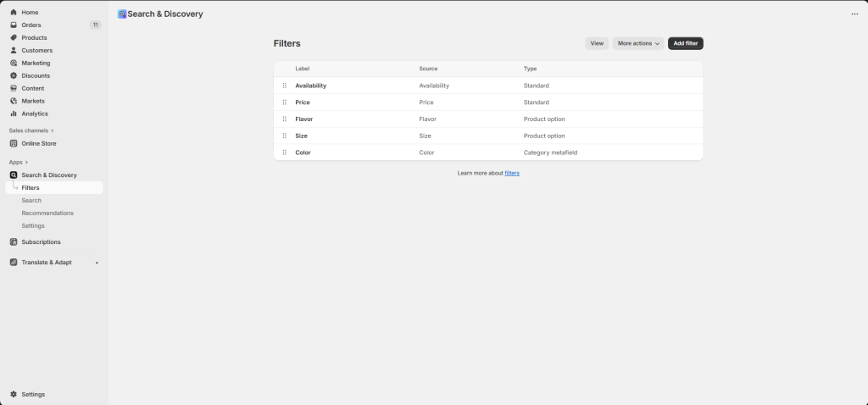Click the drag handle beside Color filter
This screenshot has height=405, width=868.
pos(285,153)
